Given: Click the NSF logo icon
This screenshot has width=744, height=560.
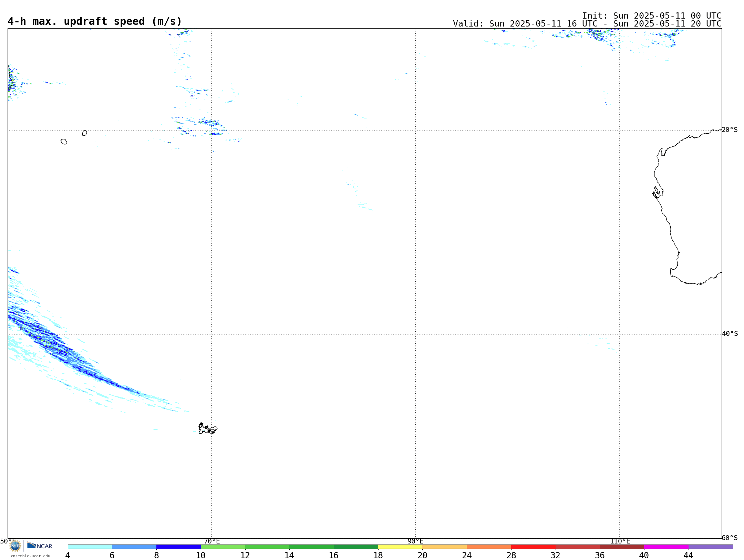Looking at the screenshot, I should (x=15, y=546).
